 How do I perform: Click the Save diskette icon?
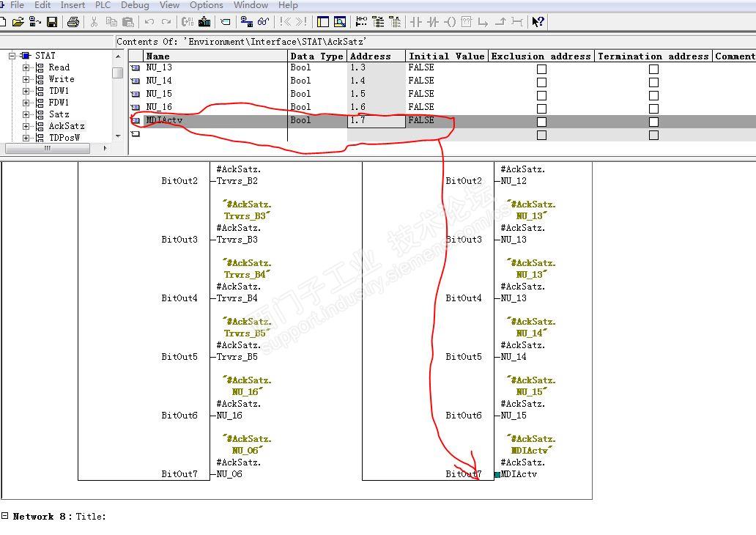pyautogui.click(x=51, y=22)
